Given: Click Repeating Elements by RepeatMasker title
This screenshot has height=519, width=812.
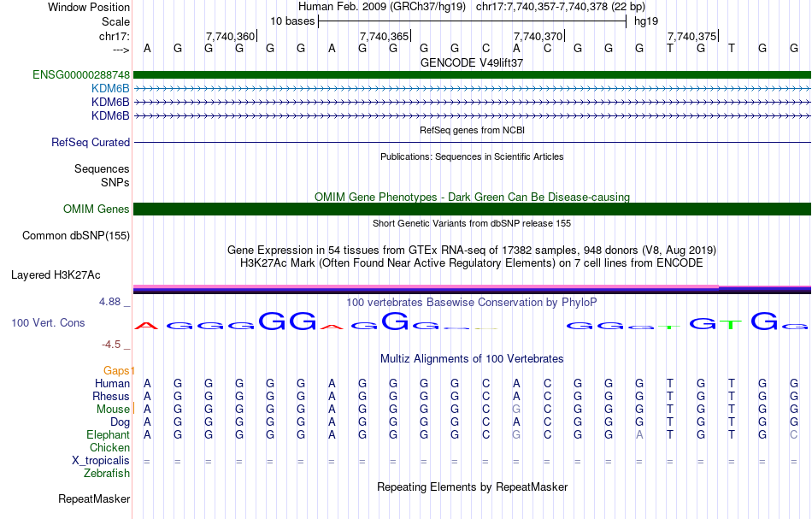Looking at the screenshot, I should [x=472, y=487].
